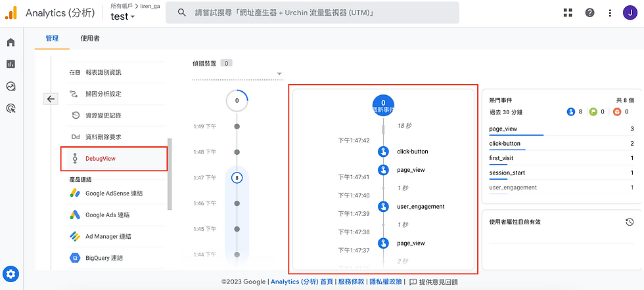Select first_visit in top events list
The image size is (644, 290).
click(x=561, y=158)
